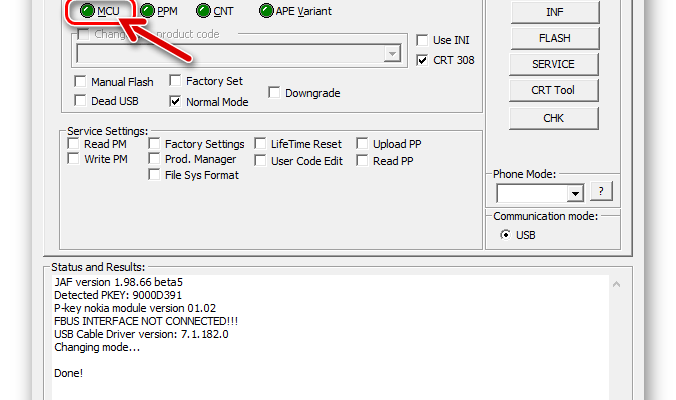676x400 pixels.
Task: Toggle the Normal Mode checkbox
Action: [176, 101]
